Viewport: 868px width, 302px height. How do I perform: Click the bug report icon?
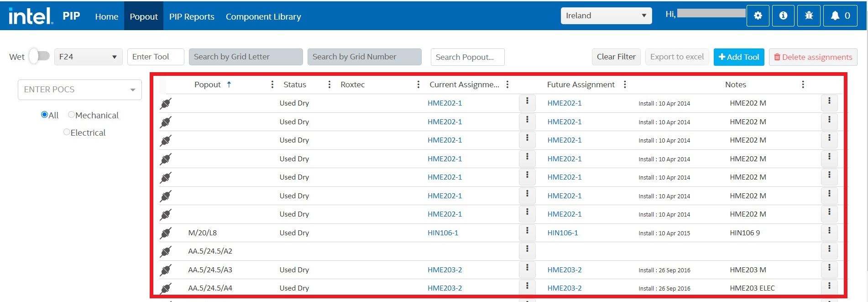(809, 16)
